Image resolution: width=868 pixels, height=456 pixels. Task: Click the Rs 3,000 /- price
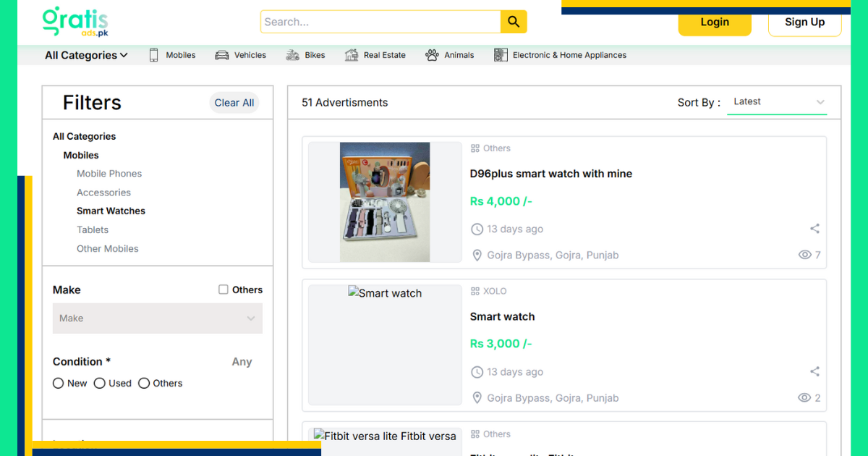(x=501, y=345)
